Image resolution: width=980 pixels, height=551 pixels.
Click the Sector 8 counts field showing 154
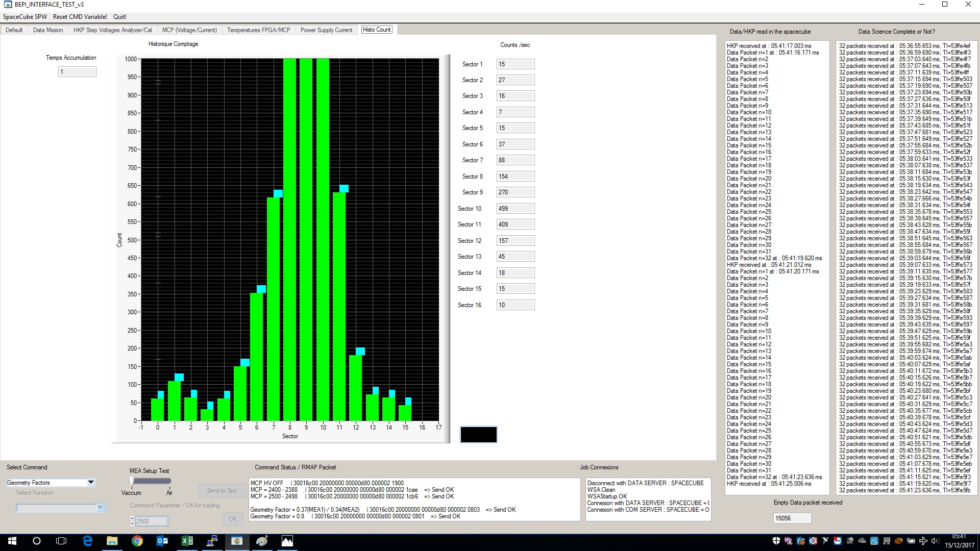516,177
